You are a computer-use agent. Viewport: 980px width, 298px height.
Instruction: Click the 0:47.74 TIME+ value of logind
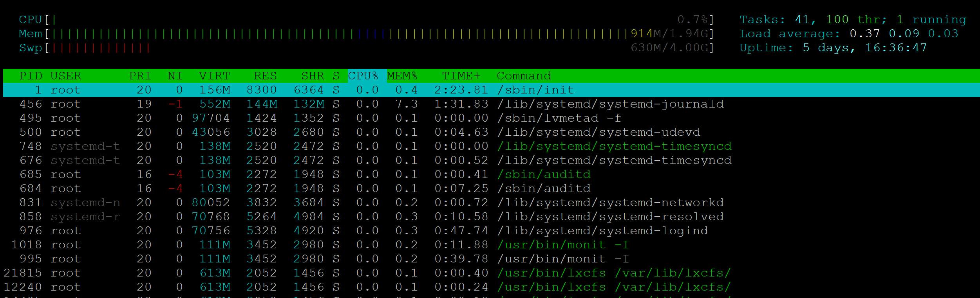click(461, 231)
